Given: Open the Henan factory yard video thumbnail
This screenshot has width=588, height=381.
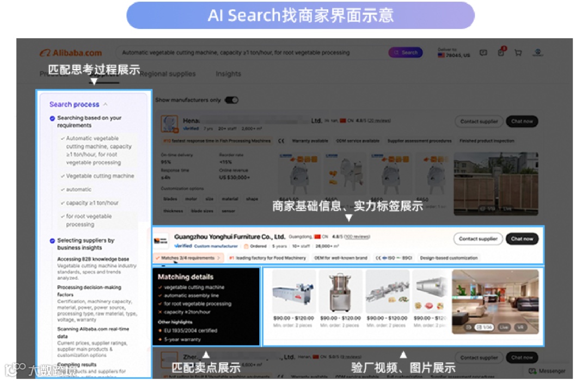Looking at the screenshot, I should [496, 184].
